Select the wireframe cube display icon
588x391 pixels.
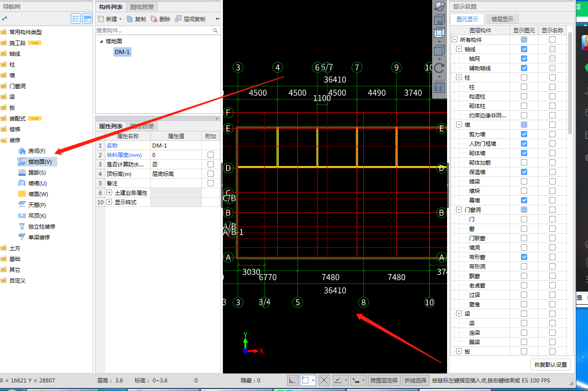click(439, 34)
